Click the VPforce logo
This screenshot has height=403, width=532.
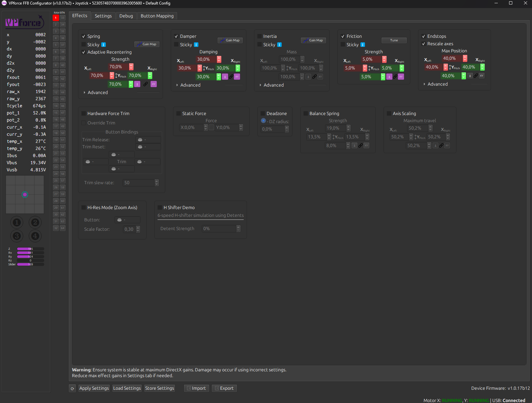(x=25, y=22)
